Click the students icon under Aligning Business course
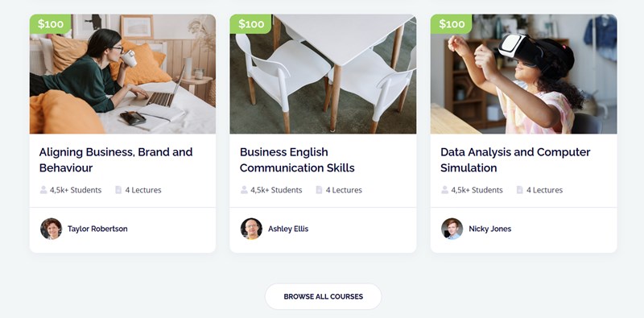This screenshot has width=644, height=318. click(x=43, y=190)
